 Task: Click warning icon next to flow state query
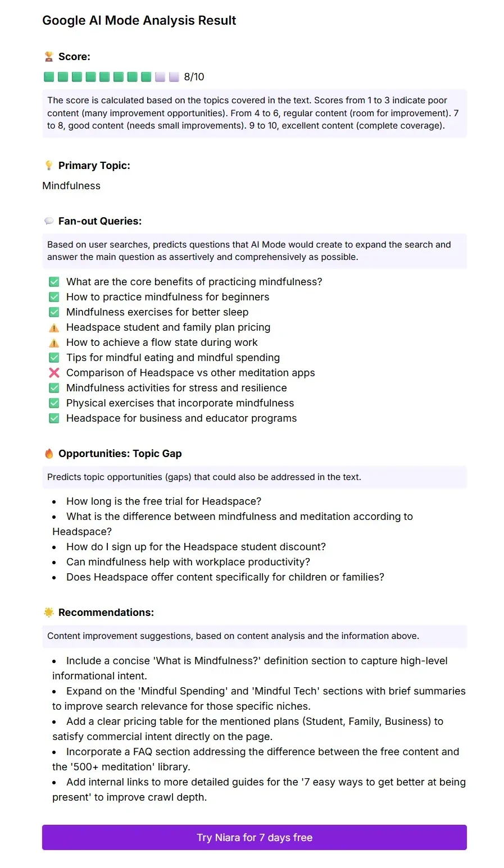(x=54, y=342)
